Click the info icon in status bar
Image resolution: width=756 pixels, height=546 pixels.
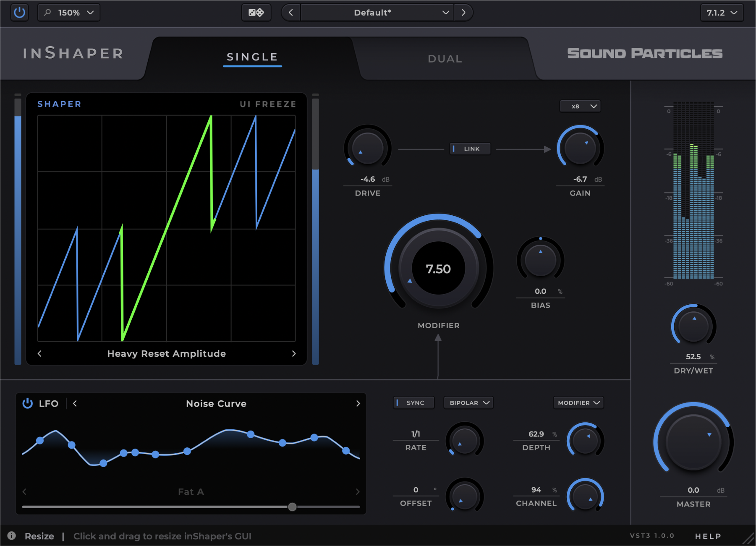tap(12, 536)
